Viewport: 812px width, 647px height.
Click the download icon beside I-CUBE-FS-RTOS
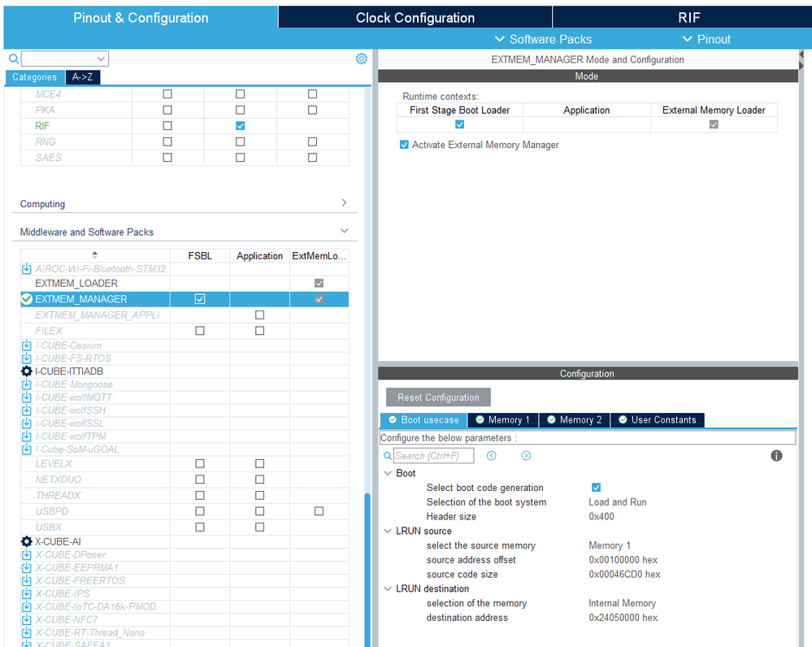tap(26, 358)
